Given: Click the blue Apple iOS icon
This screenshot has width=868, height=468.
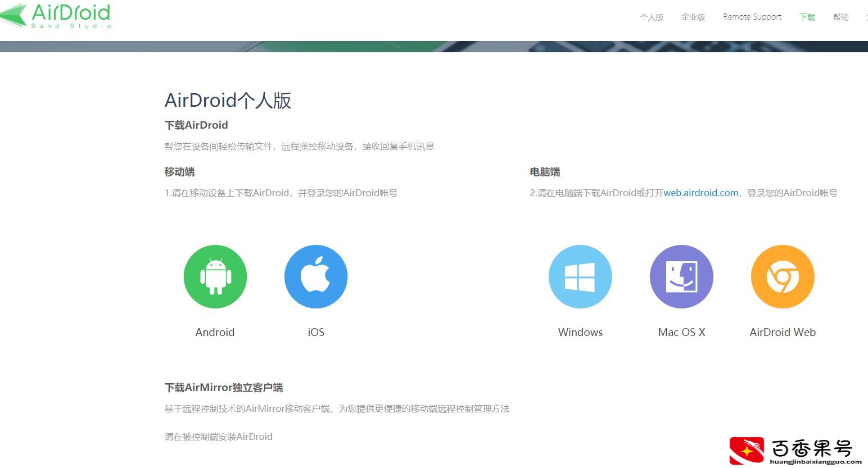Looking at the screenshot, I should click(316, 276).
